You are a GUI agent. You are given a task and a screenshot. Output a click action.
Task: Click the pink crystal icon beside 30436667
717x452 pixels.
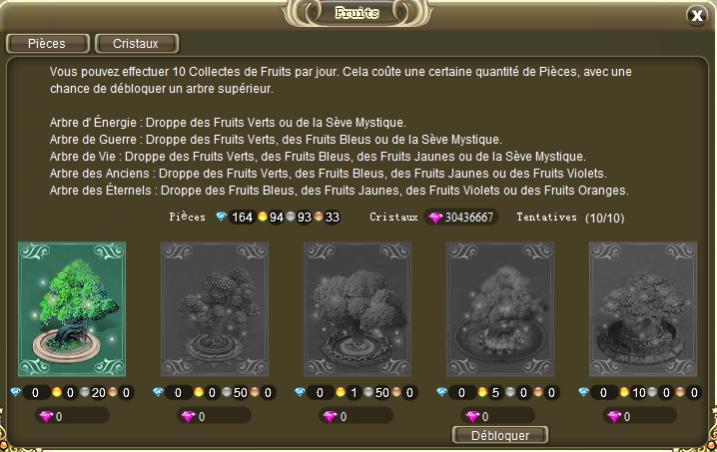click(x=435, y=217)
